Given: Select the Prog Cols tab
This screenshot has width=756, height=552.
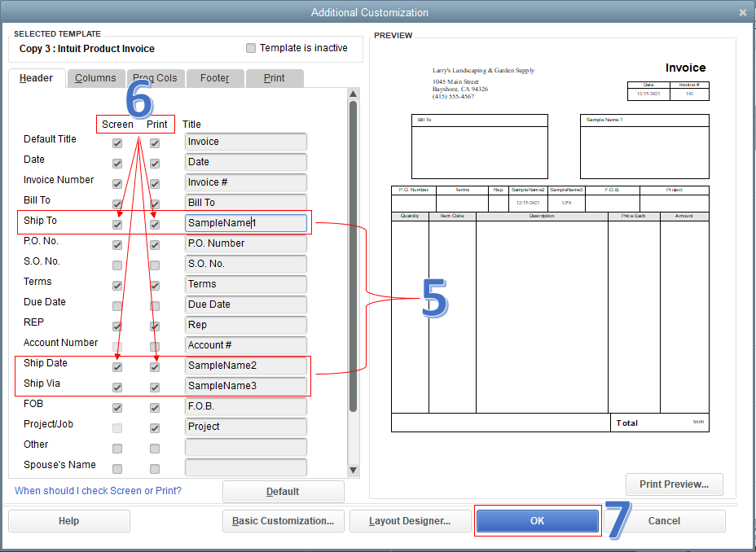Looking at the screenshot, I should pyautogui.click(x=155, y=78).
